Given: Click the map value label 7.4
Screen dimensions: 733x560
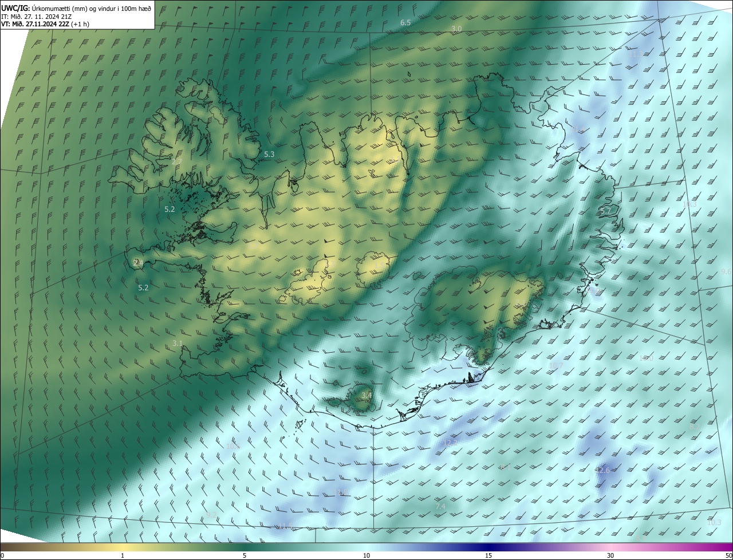Looking at the screenshot, I should pos(440,507).
